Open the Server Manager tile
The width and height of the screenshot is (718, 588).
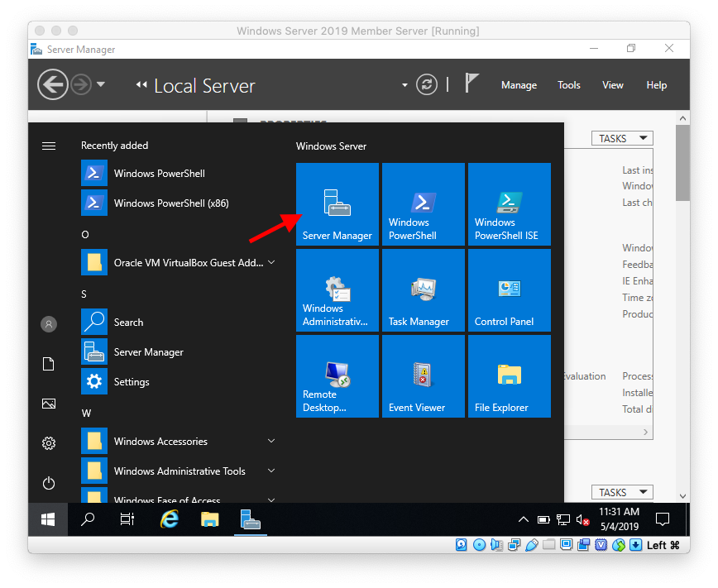pyautogui.click(x=337, y=204)
